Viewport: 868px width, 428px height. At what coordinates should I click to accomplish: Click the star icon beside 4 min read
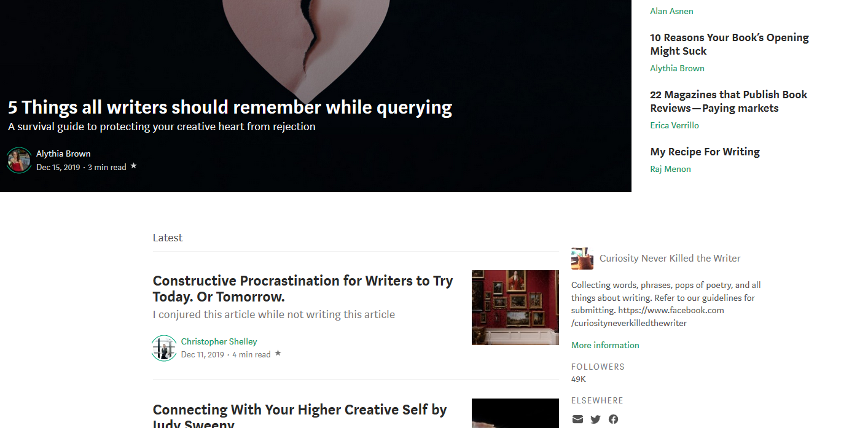(x=278, y=353)
